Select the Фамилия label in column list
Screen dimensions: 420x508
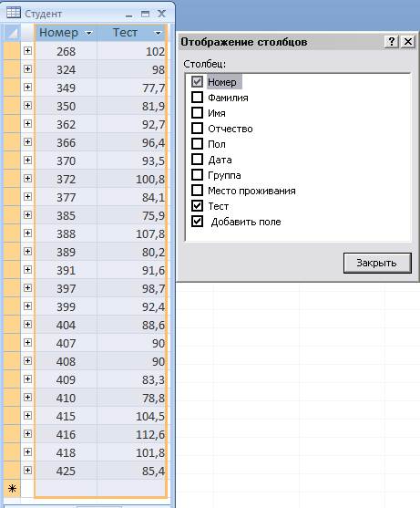tap(228, 98)
